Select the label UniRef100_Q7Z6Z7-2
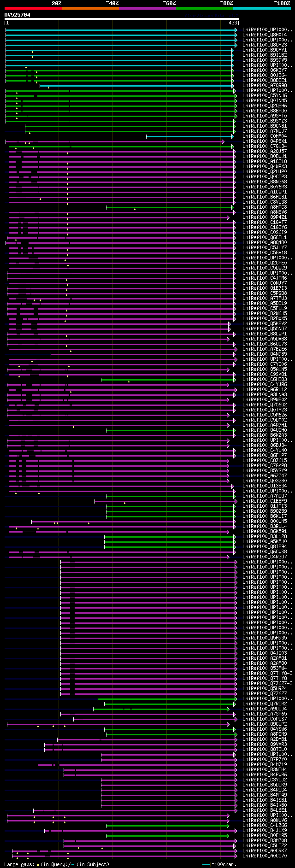Image resolution: width=295 pixels, height=868 pixels. [267, 683]
